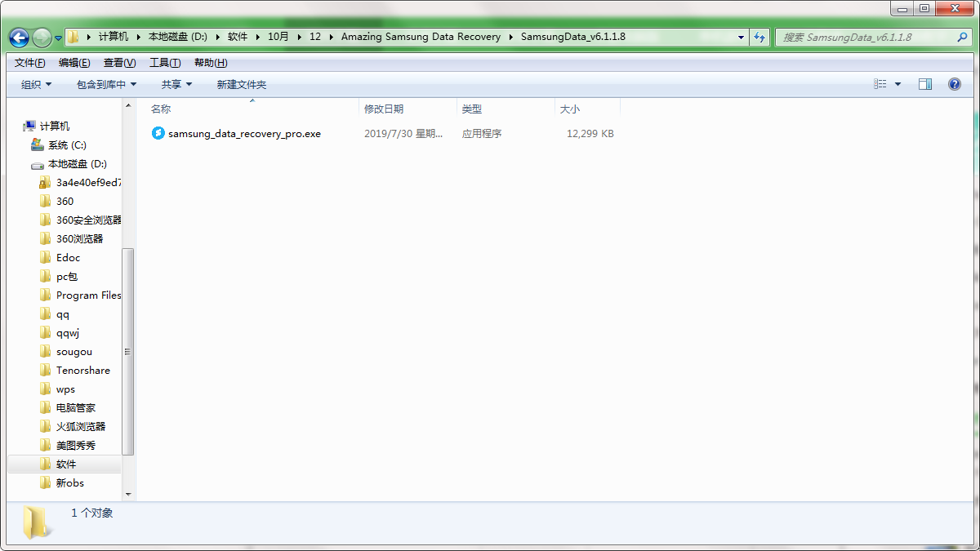
Task: Open the view options dropdown arrow
Action: tap(898, 84)
